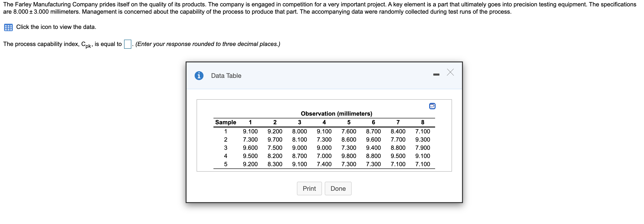Select the 7.600 value in sample row 1
The width and height of the screenshot is (644, 224).
tap(349, 131)
